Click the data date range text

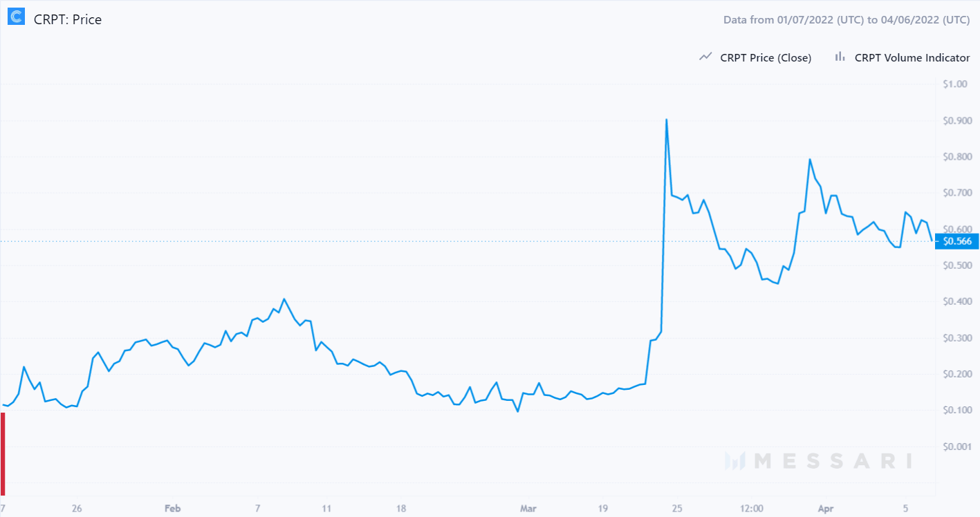tap(847, 20)
